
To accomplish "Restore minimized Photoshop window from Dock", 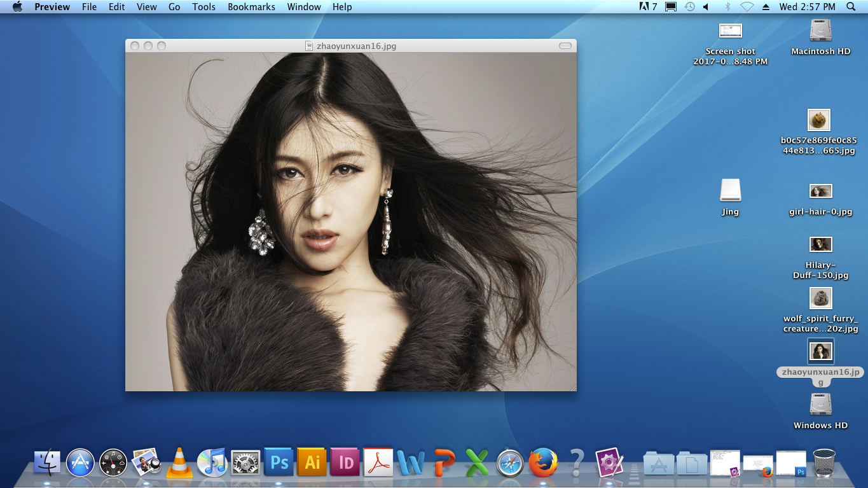I will (x=791, y=463).
